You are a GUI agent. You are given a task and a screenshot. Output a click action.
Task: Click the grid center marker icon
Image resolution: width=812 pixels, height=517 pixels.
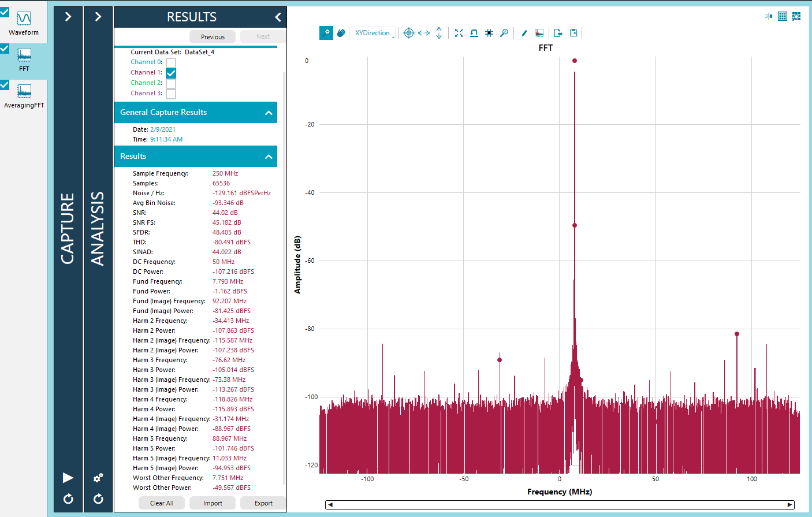pos(489,33)
